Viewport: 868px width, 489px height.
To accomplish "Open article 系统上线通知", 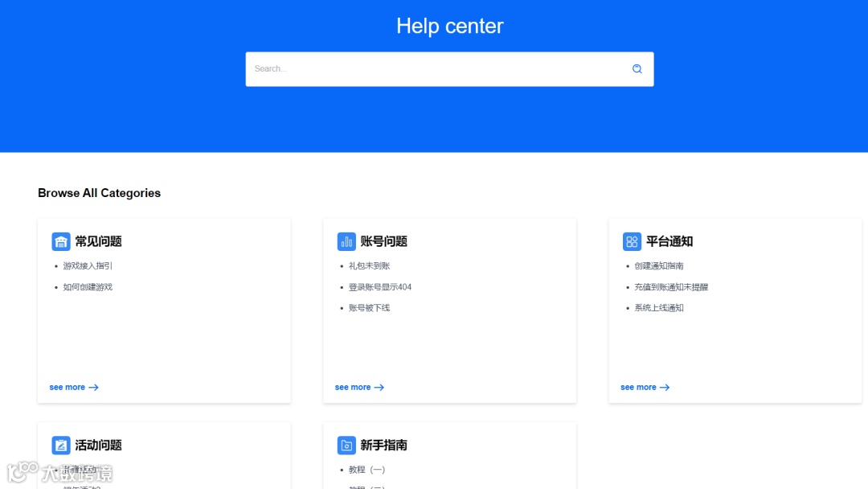I will pos(659,308).
